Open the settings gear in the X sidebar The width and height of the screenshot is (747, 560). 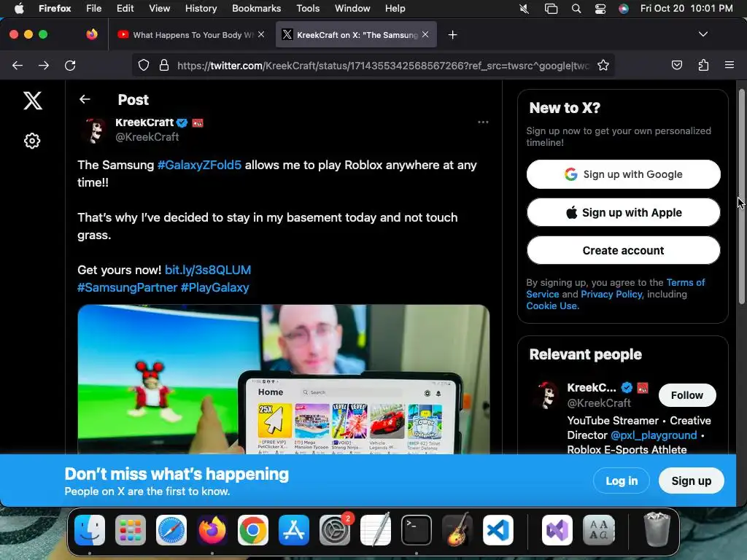coord(32,141)
